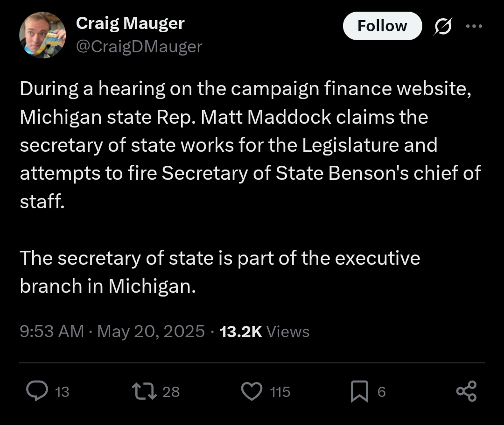Viewport: 504px width, 425px height.
Task: Click the 9:53 AM timestamp
Action: [x=52, y=332]
